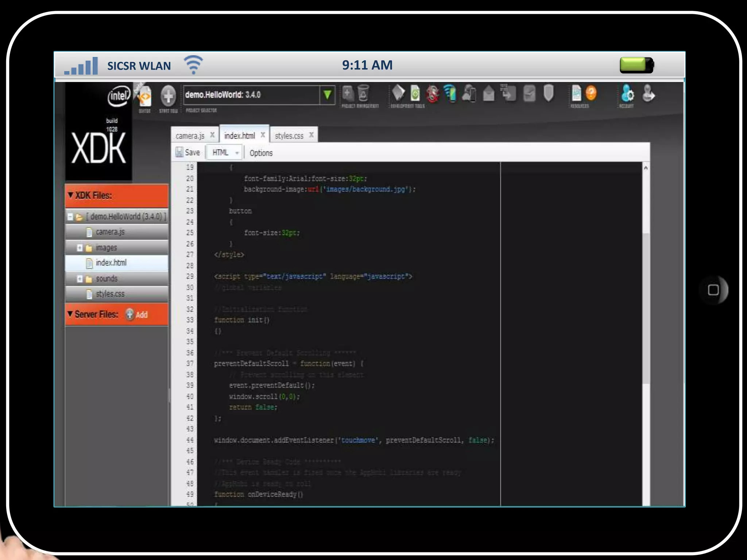Switch to the camera.js tab

click(x=190, y=136)
